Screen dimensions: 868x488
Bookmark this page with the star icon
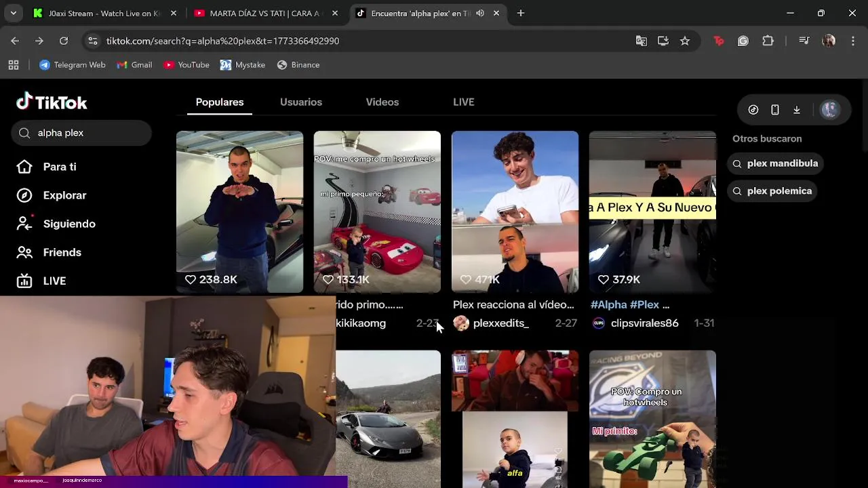pos(685,41)
